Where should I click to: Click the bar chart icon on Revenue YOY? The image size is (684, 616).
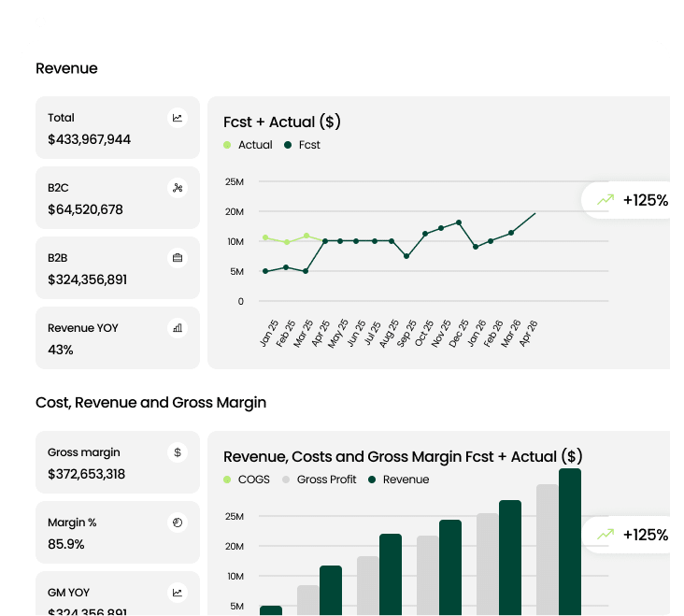pos(177,328)
